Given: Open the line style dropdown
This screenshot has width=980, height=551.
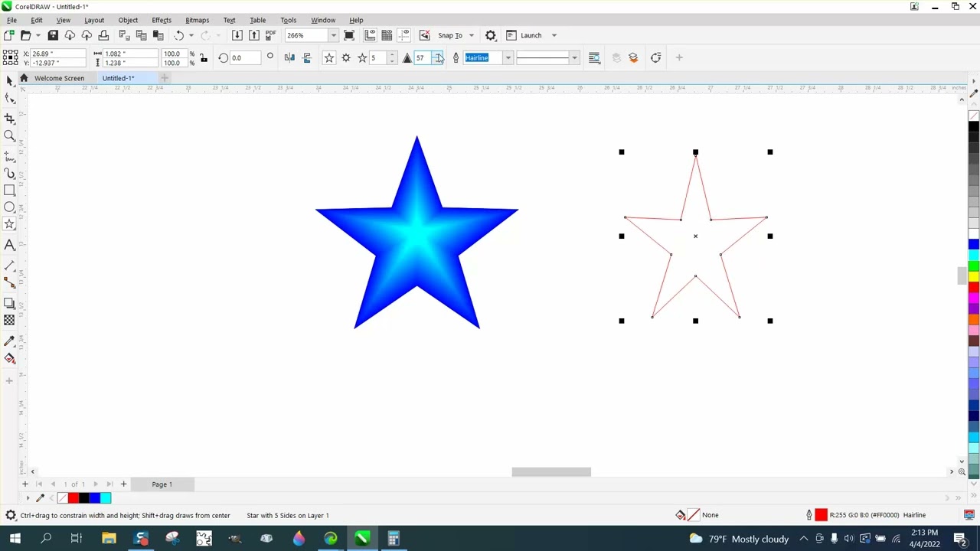Looking at the screenshot, I should 574,57.
